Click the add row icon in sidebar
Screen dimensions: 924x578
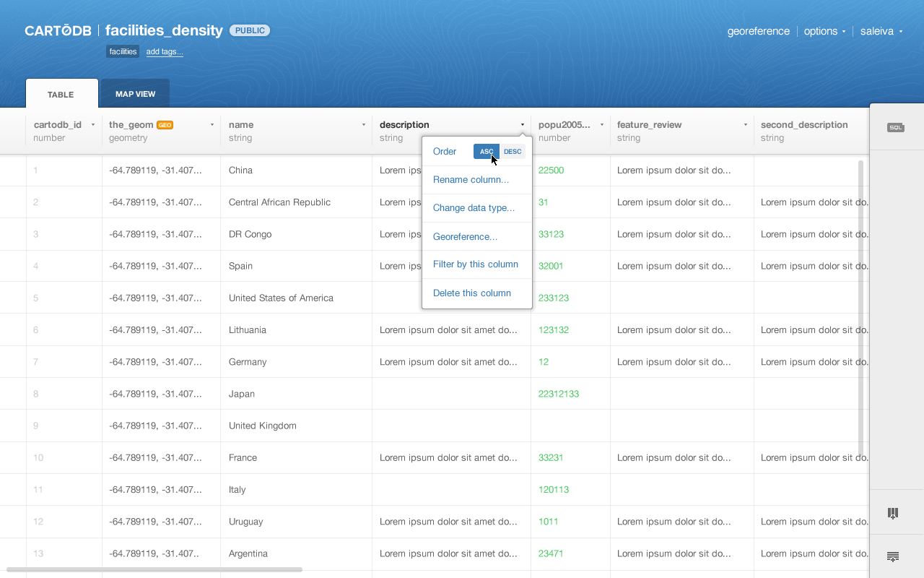point(893,556)
